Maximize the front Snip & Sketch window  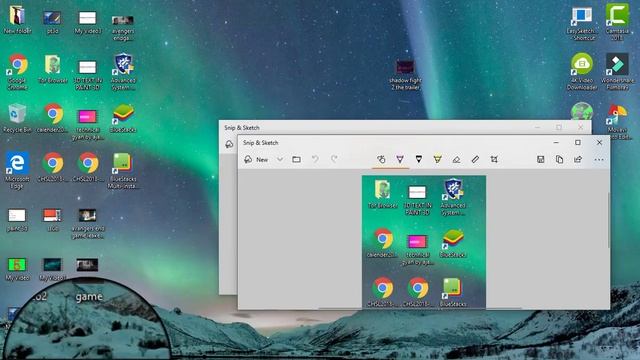pyautogui.click(x=578, y=142)
